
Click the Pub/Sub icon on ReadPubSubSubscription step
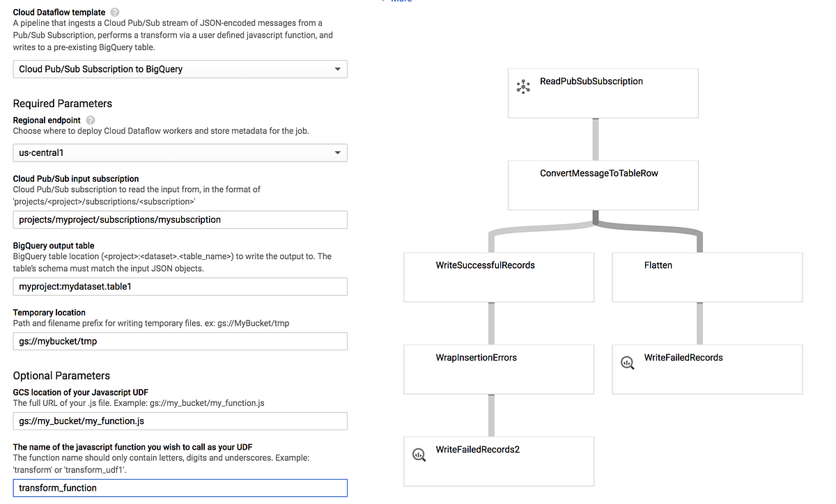[x=523, y=86]
